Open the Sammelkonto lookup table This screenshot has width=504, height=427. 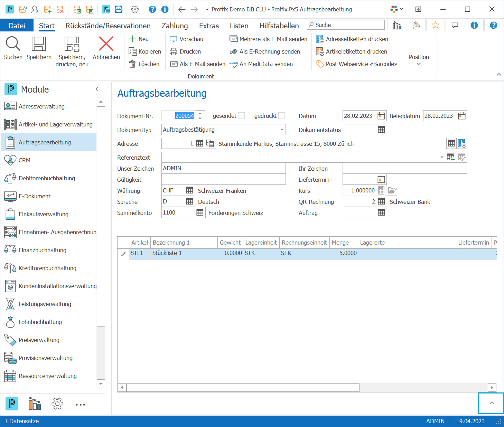pyautogui.click(x=200, y=212)
